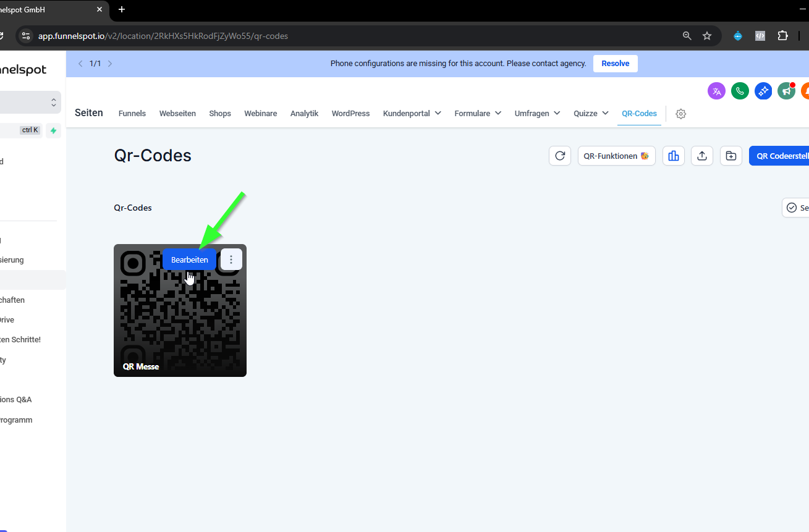Click the browser zoom magnifier icon
The height and width of the screenshot is (532, 809).
pos(687,36)
